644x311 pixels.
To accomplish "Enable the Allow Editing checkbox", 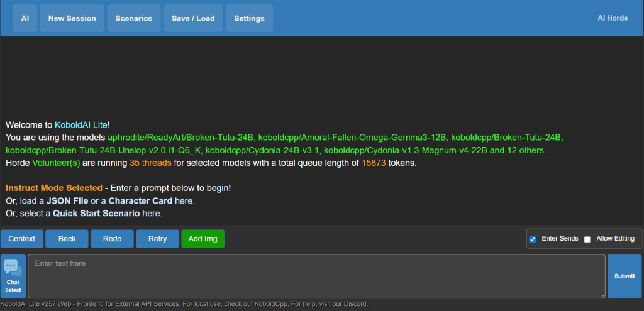I will (587, 239).
